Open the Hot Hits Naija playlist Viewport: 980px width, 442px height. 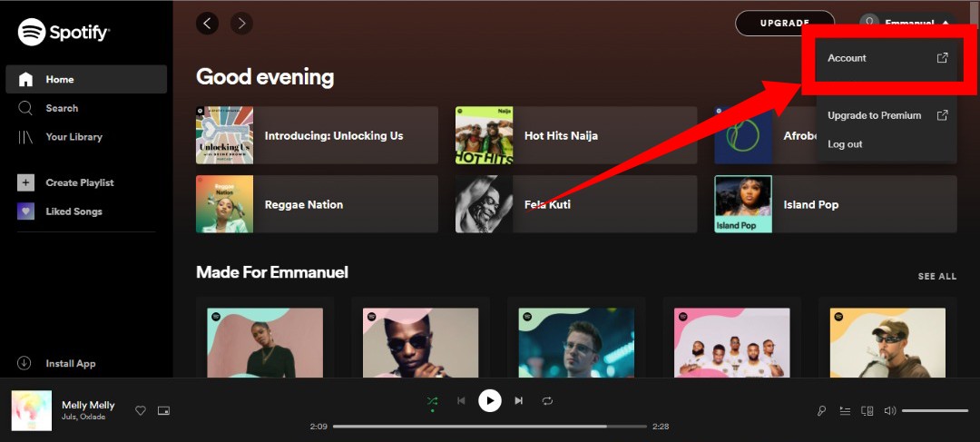click(576, 135)
